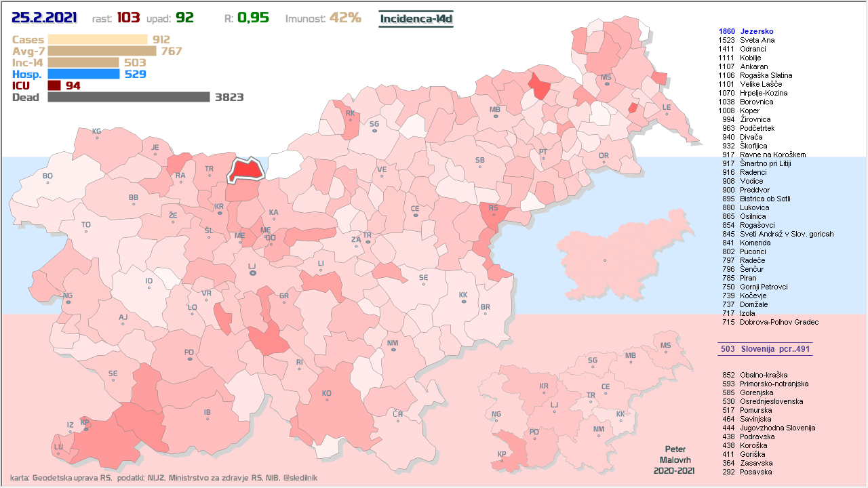
Task: Pick the Posavska region entry
Action: [755, 472]
